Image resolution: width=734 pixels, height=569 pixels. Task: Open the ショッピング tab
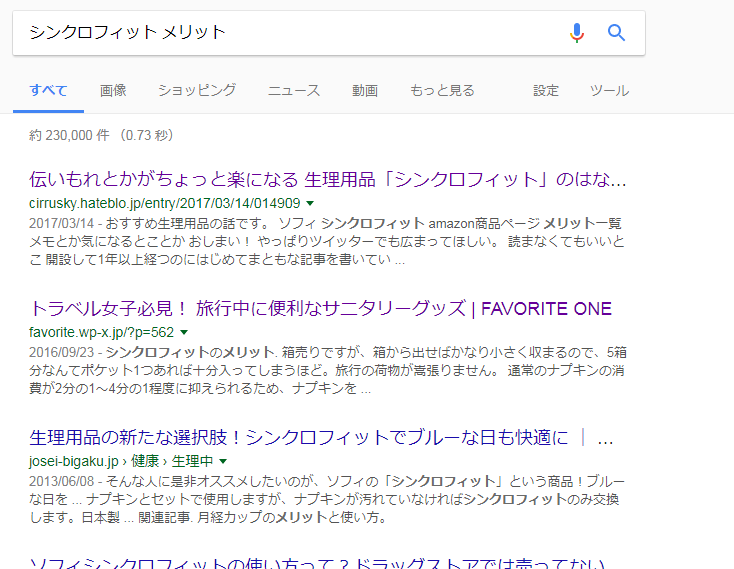coord(197,90)
